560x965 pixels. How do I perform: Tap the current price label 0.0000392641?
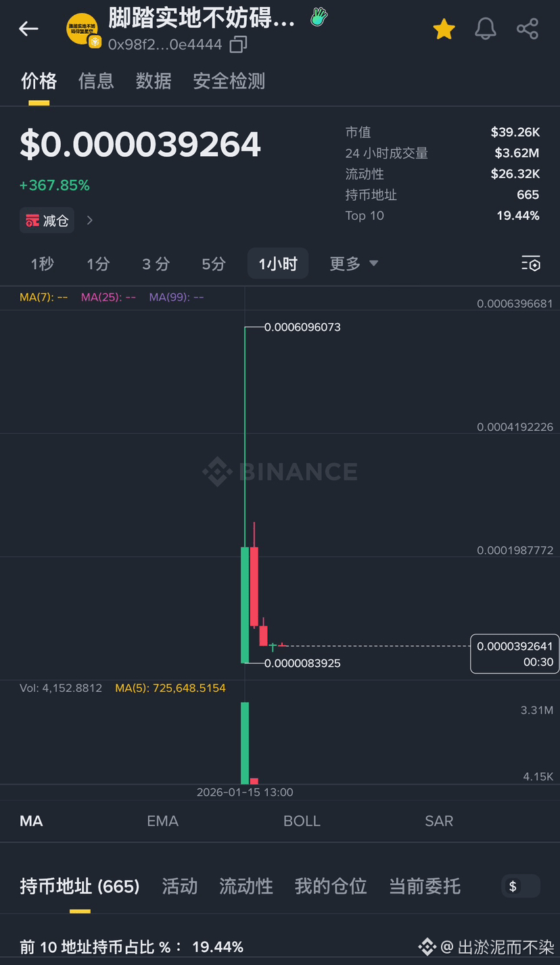coord(515,646)
